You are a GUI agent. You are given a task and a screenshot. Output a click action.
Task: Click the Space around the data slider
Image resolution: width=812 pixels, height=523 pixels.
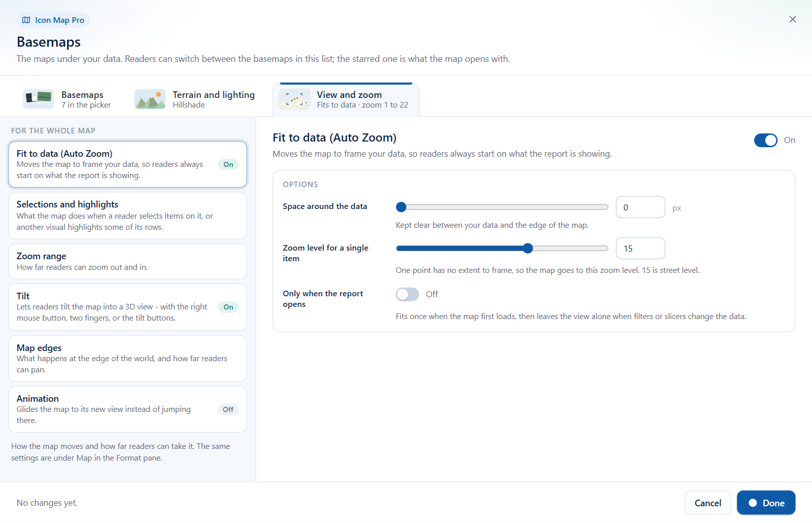pos(502,207)
